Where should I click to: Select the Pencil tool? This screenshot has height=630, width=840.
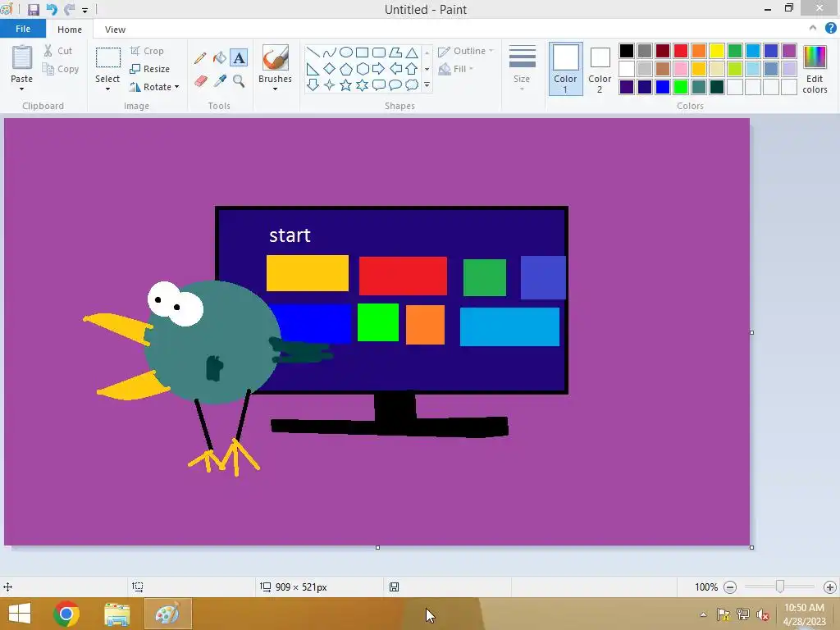[200, 58]
